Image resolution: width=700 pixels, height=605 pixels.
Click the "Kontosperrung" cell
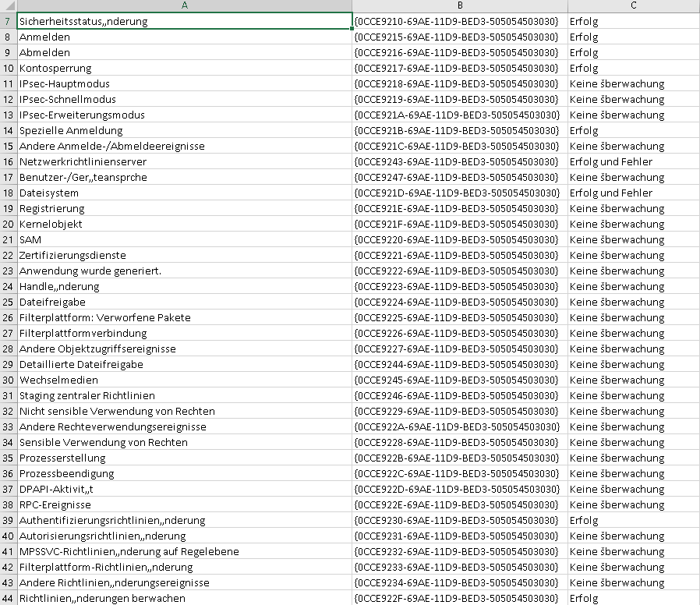[55, 68]
